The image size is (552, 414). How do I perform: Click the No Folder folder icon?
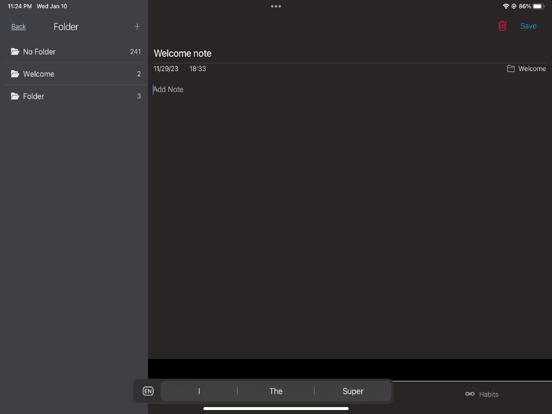coord(15,52)
